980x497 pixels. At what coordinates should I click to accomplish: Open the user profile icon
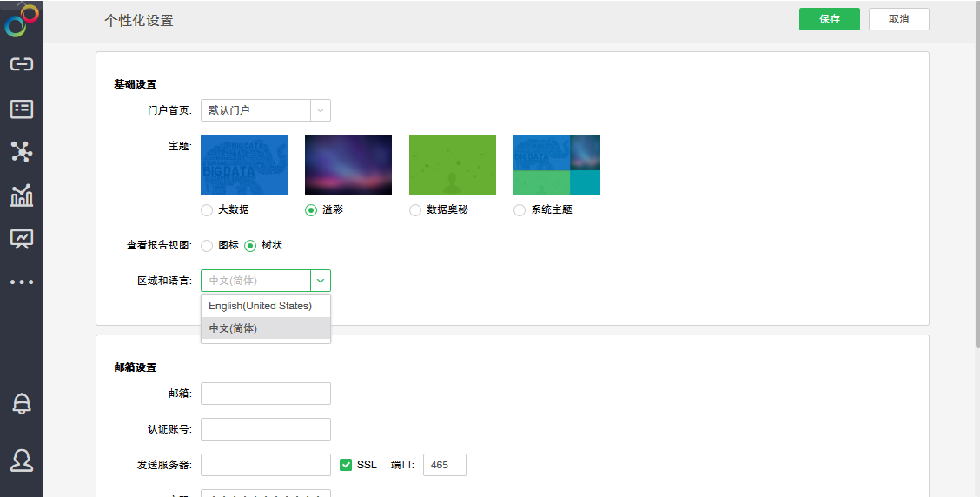tap(22, 461)
